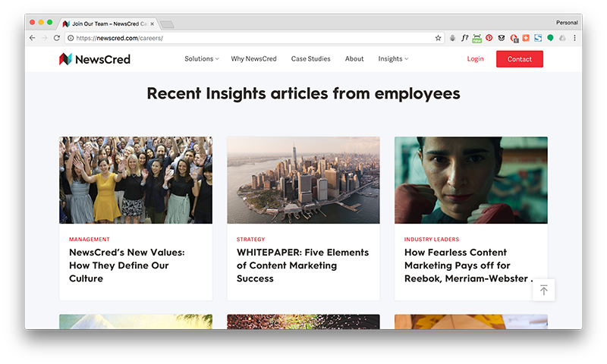Open the Pinterest extension icon

pyautogui.click(x=489, y=37)
